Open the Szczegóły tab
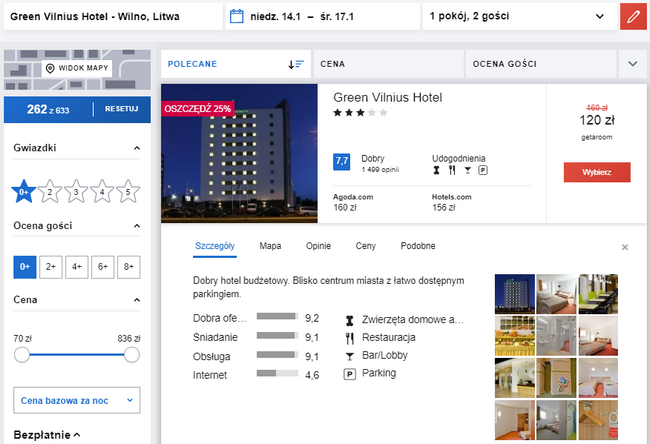Screen dimensions: 650x444 [215, 246]
